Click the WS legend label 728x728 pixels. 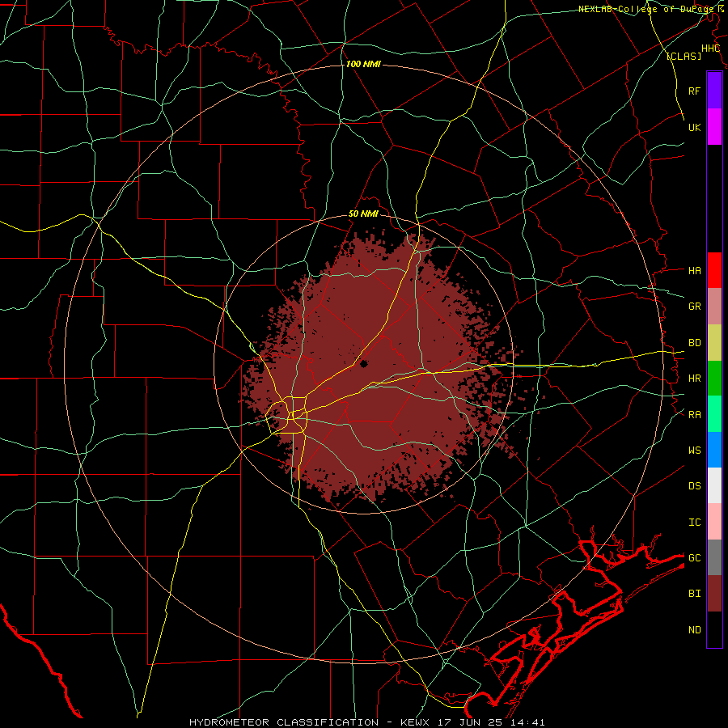point(694,450)
